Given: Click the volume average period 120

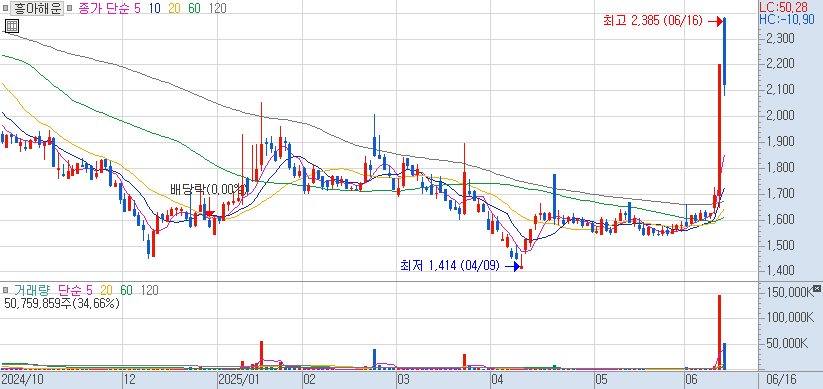Looking at the screenshot, I should point(150,290).
